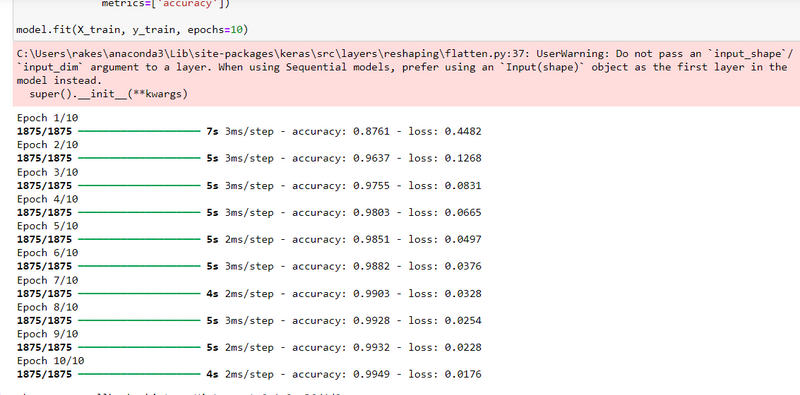
Task: Click the Epoch 1/10 green progress bar
Action: point(139,132)
